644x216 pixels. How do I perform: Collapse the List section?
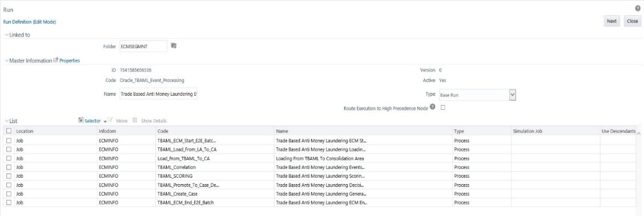click(x=6, y=121)
